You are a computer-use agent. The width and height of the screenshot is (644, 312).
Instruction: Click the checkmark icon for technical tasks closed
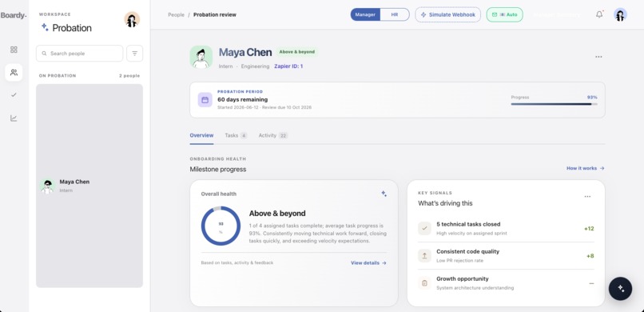pos(425,228)
